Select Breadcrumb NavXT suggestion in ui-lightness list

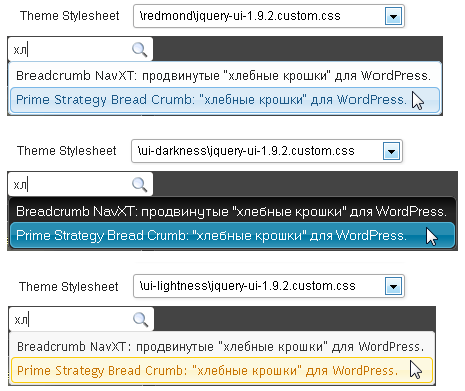222,347
